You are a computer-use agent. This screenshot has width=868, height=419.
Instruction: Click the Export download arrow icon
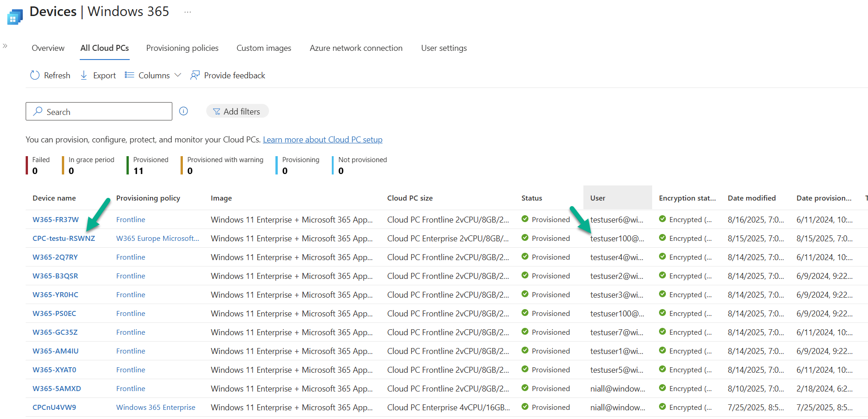[84, 75]
